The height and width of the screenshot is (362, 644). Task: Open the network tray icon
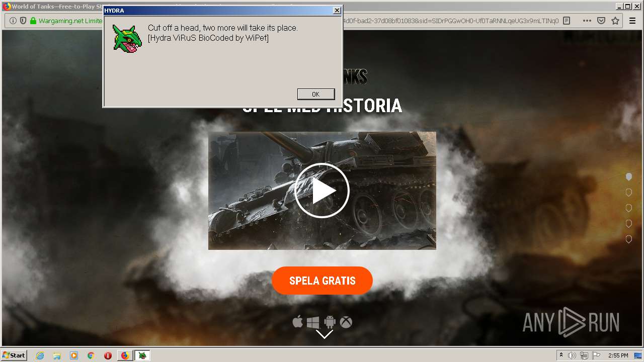tap(584, 355)
